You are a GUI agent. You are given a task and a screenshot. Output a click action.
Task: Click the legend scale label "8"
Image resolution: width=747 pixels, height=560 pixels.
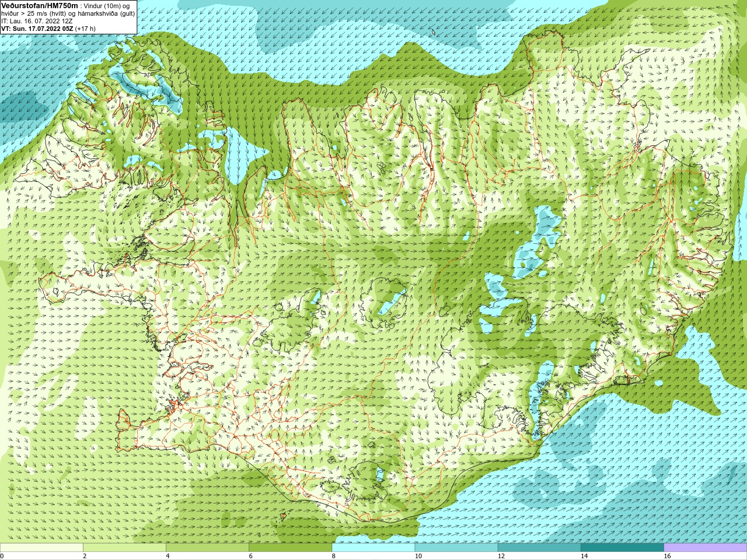click(x=333, y=556)
